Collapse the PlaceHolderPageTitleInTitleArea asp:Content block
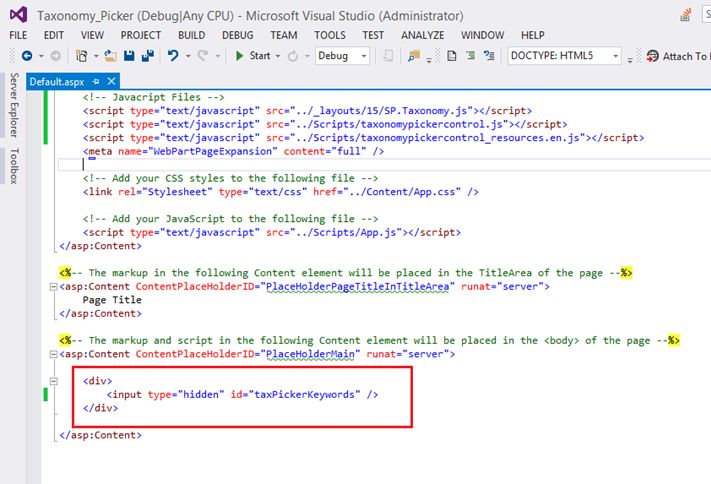Viewport: 711px width, 484px height. tap(53, 287)
